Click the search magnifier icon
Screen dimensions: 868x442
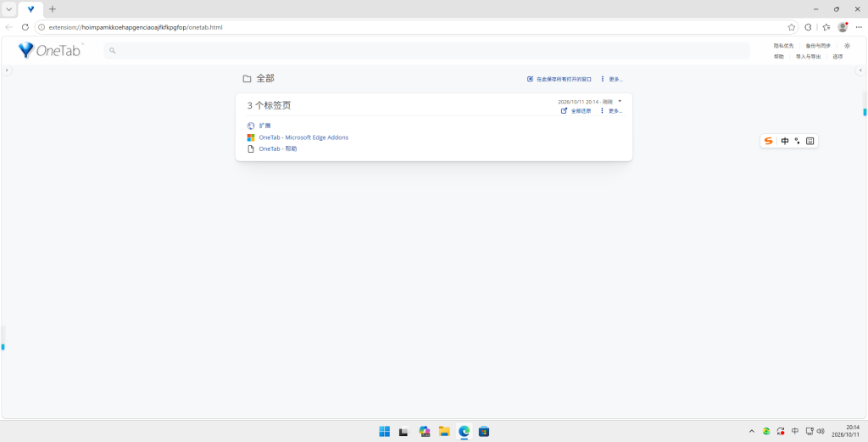[113, 50]
